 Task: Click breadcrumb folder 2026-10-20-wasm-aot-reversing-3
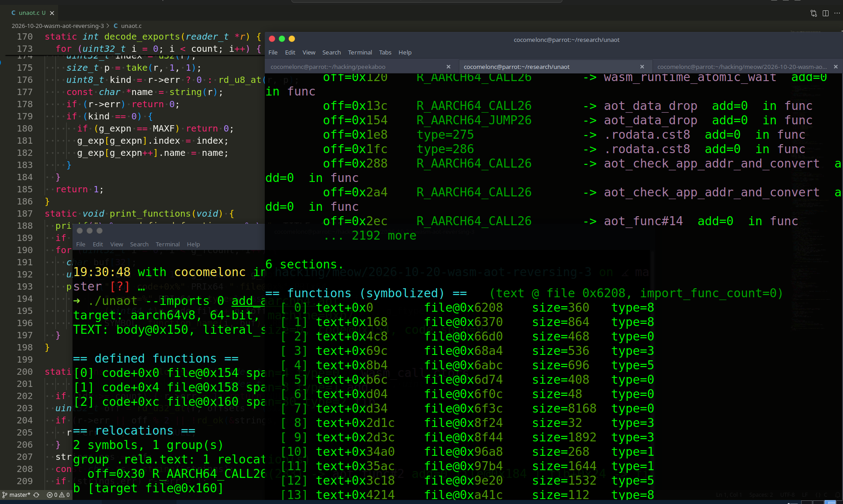pos(58,26)
